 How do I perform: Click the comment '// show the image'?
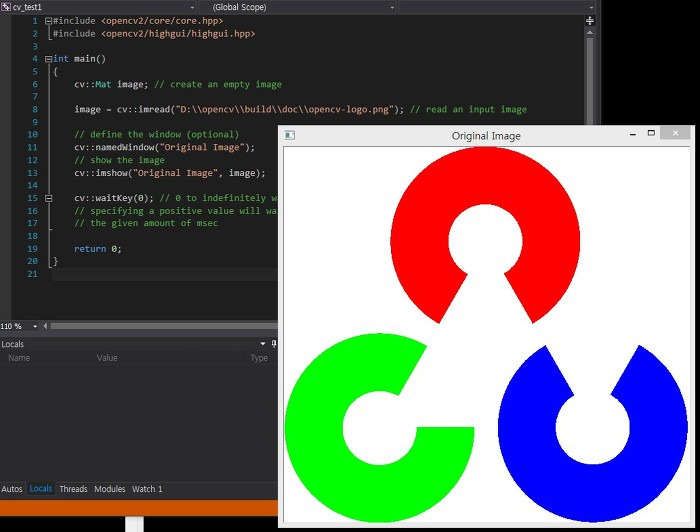pyautogui.click(x=119, y=160)
